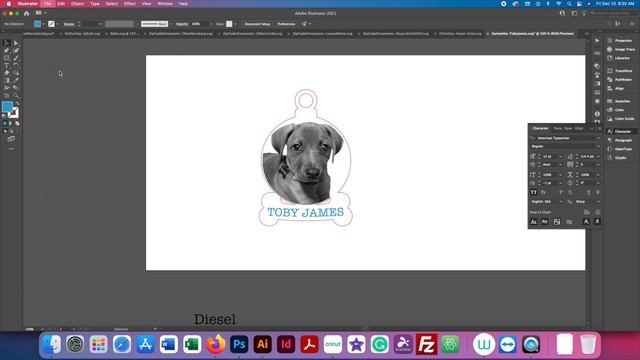This screenshot has width=640, height=360.
Task: Open the Object menu
Action: 78,4
